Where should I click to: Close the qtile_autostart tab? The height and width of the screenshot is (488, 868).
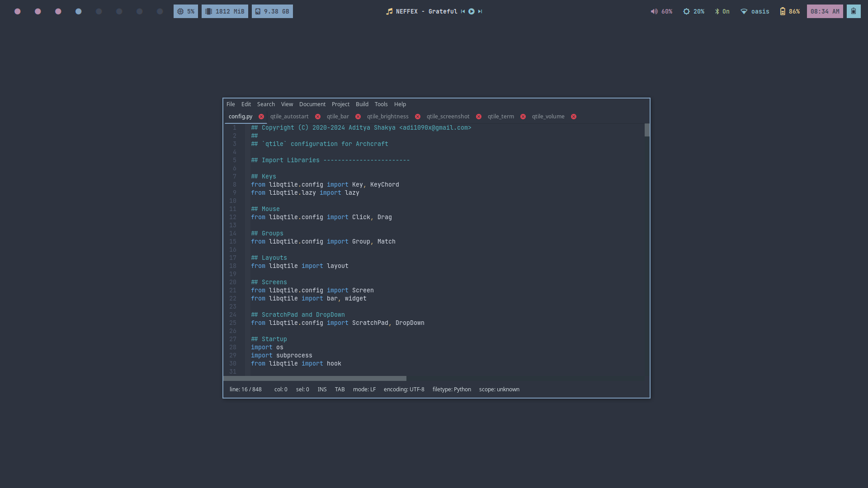pyautogui.click(x=318, y=117)
